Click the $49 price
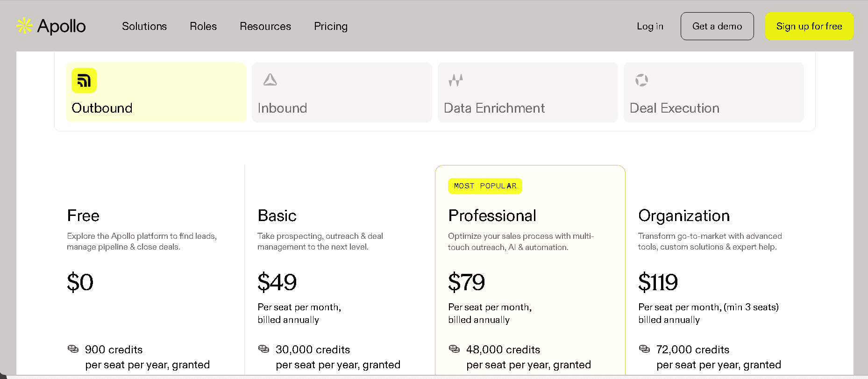This screenshot has width=868, height=379. coord(277,282)
